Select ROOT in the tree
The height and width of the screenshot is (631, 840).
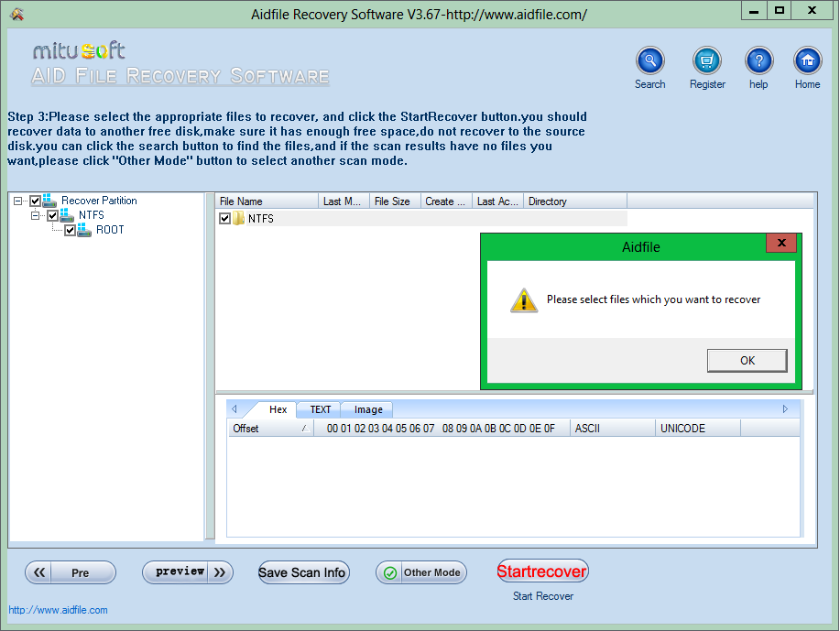coord(110,230)
